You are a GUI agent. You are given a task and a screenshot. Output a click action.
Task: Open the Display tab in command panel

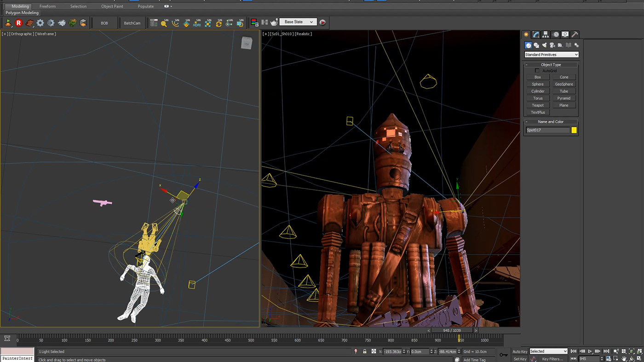point(565,34)
